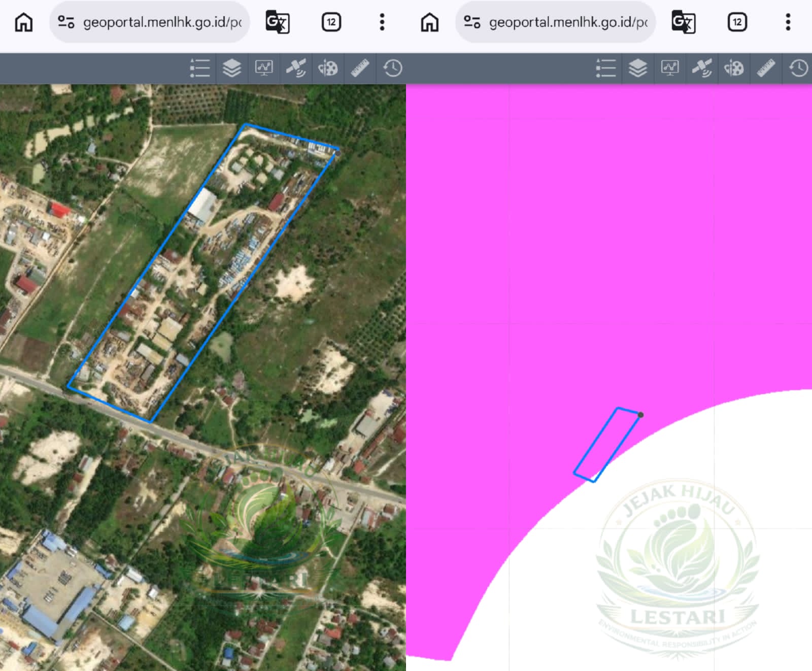Open three-dot browser menu in the right browser
This screenshot has width=812, height=671.
788,22
